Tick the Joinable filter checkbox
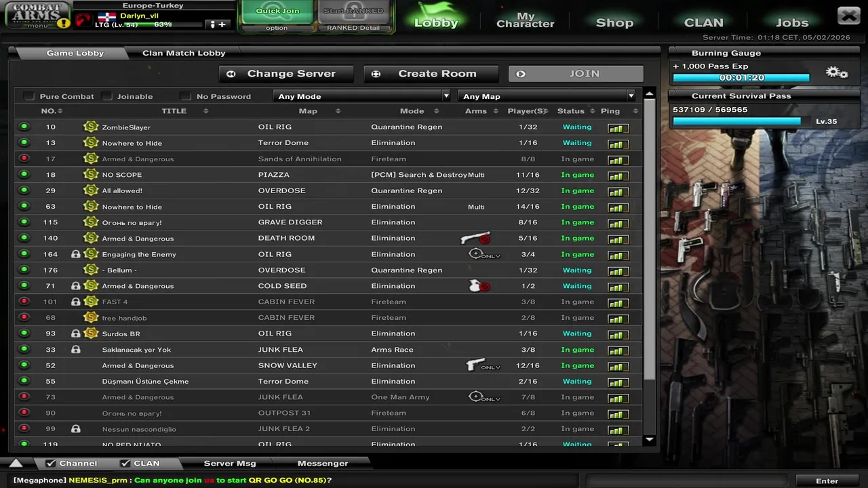 [107, 96]
